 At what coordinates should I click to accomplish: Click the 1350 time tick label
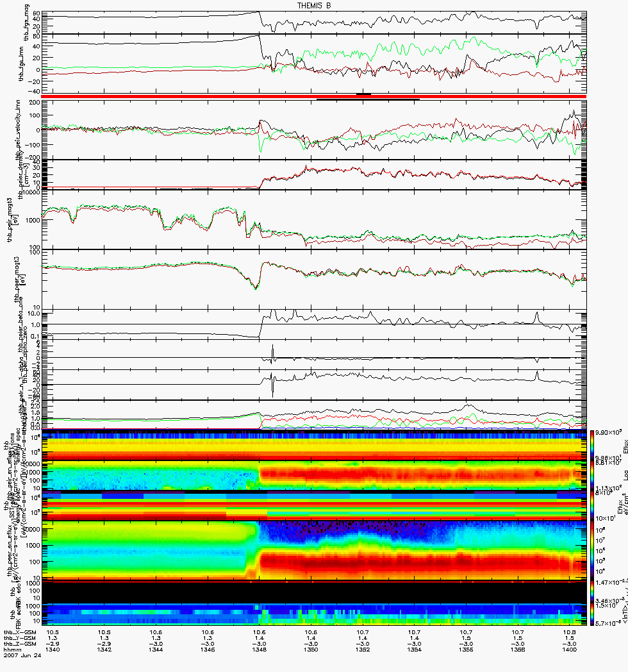311,650
